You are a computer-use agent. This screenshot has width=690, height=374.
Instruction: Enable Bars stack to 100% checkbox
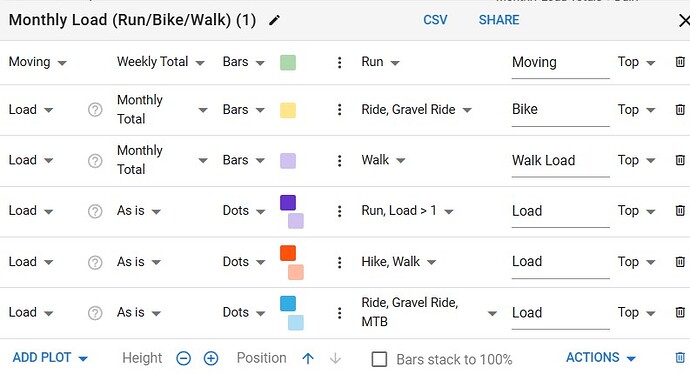click(x=379, y=359)
